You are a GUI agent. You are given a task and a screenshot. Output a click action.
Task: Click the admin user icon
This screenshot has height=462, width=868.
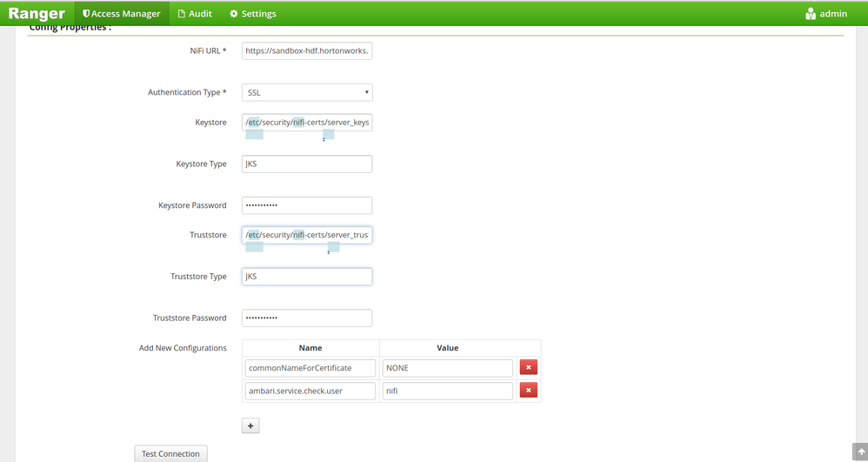(811, 14)
